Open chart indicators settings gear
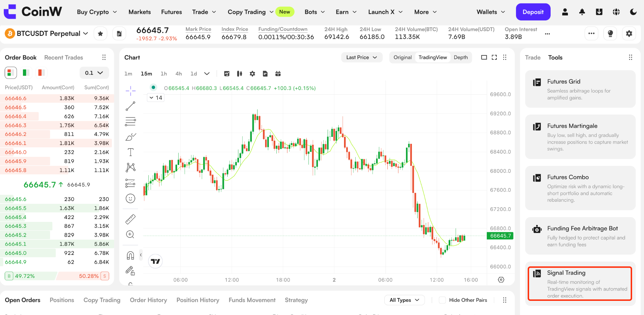Image resolution: width=644 pixels, height=315 pixels. click(x=252, y=74)
